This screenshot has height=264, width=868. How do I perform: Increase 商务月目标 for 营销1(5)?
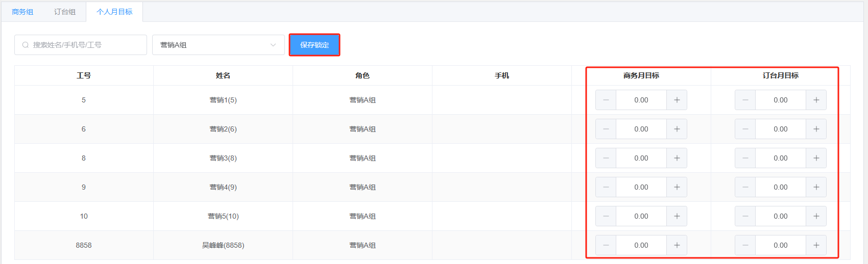[x=677, y=100]
